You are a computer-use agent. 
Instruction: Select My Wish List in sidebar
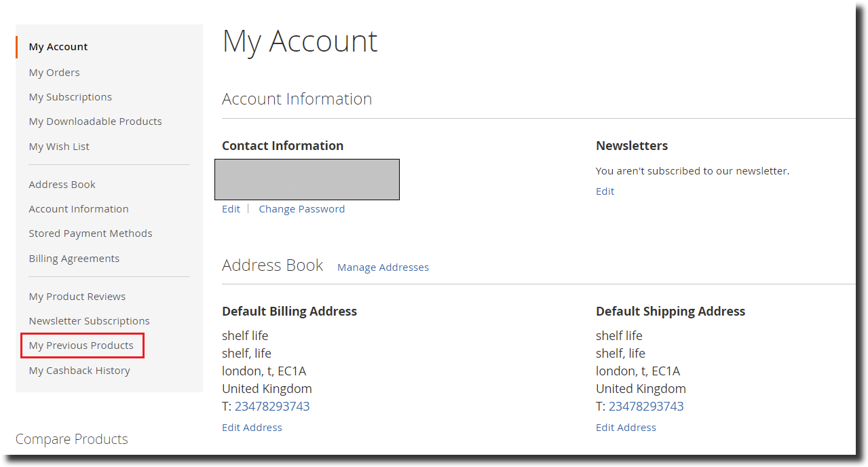(59, 147)
